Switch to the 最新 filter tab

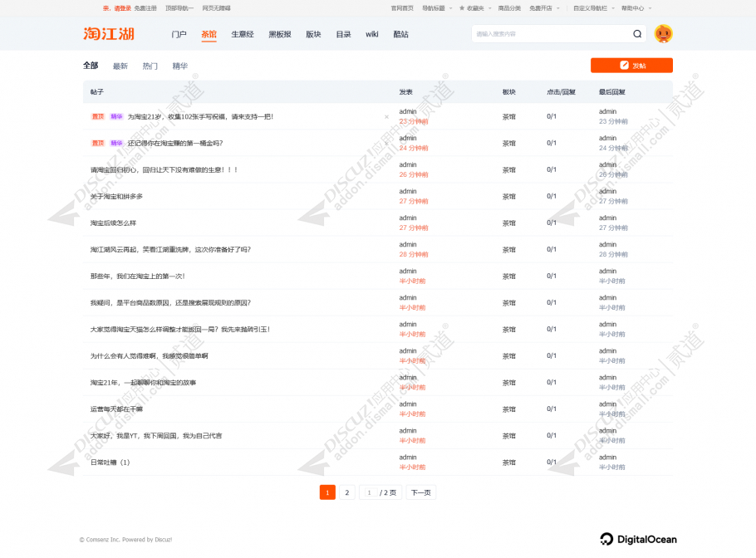coord(120,66)
